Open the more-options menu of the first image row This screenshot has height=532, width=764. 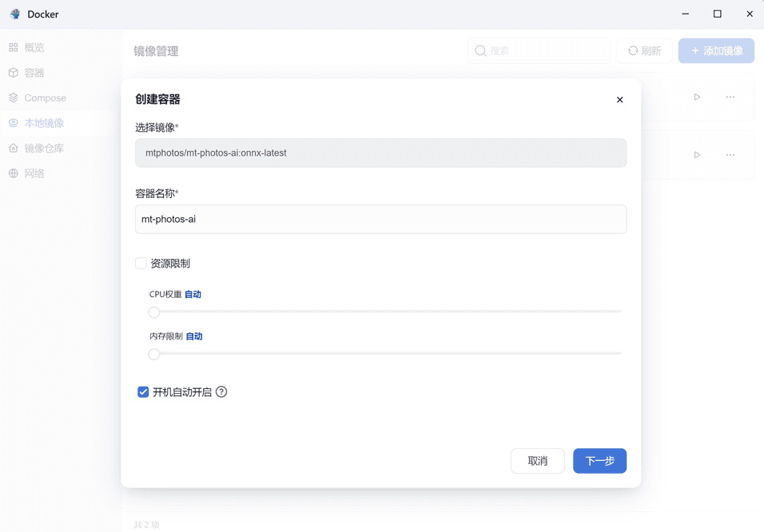coord(730,97)
